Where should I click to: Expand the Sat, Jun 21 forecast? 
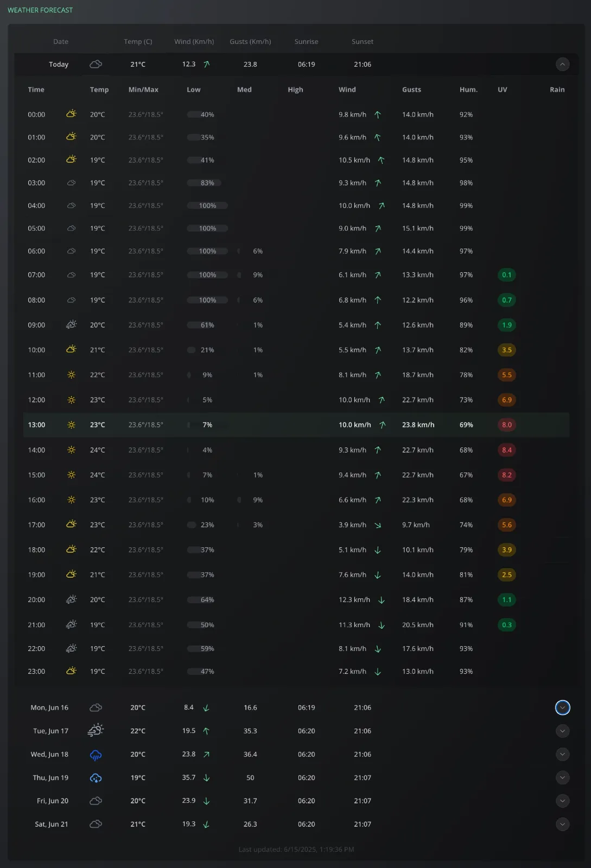tap(562, 825)
